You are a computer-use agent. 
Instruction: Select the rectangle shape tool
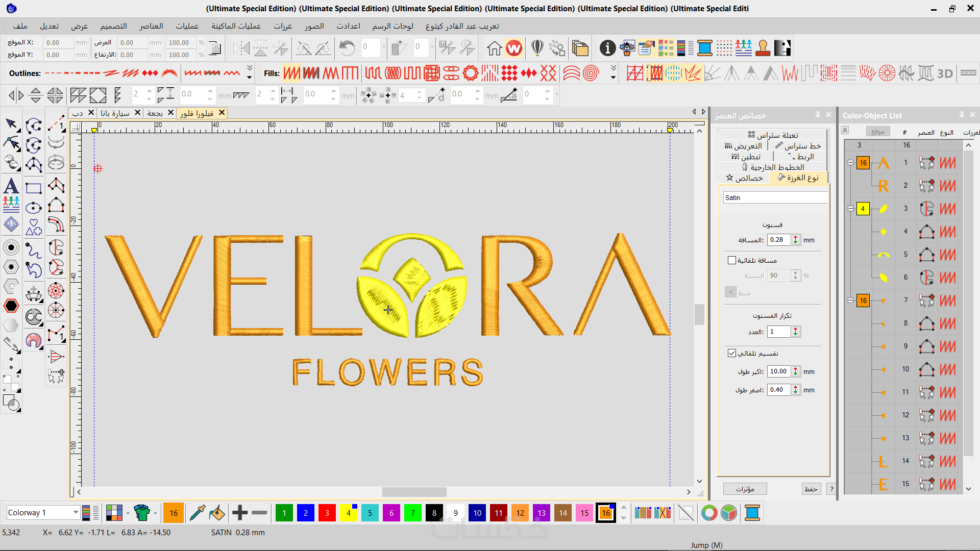(34, 188)
